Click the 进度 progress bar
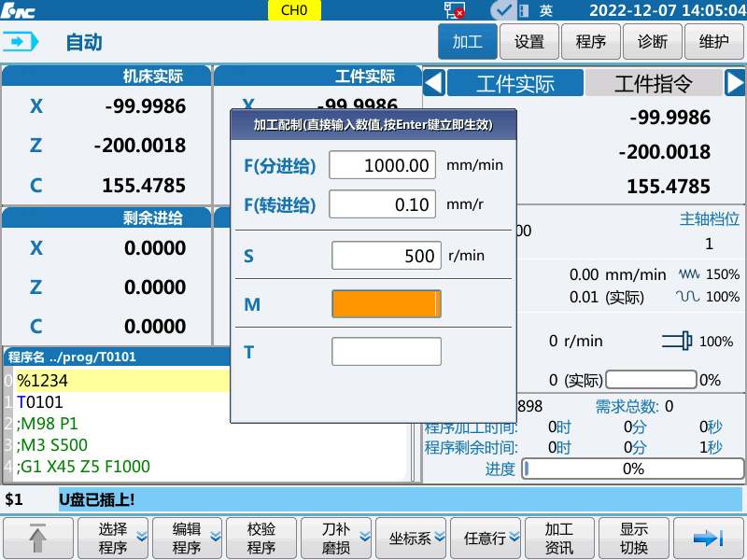 pyautogui.click(x=633, y=469)
